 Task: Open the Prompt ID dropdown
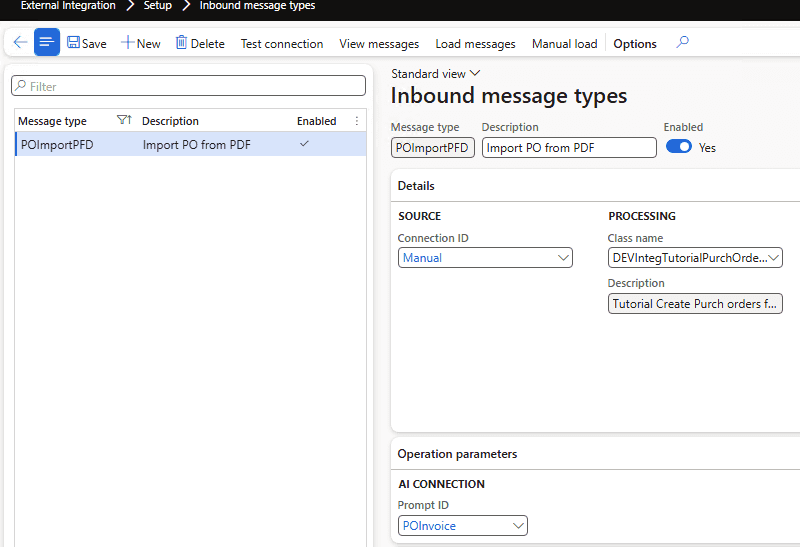[518, 526]
